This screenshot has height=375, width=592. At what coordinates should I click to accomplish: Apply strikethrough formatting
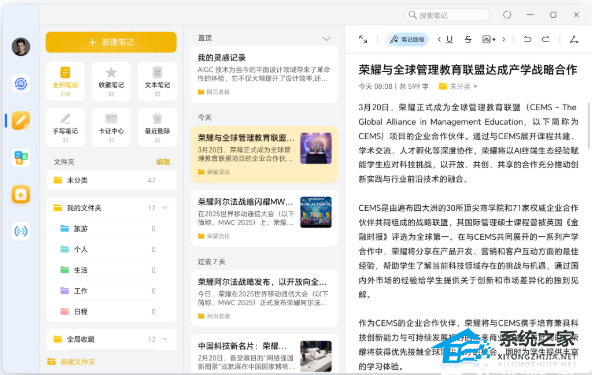pos(468,39)
